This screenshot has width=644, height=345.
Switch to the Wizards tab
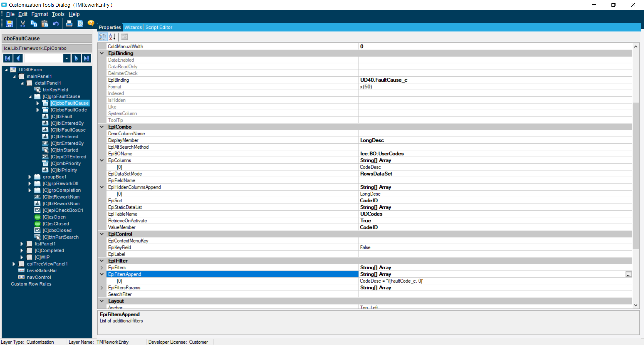(133, 27)
